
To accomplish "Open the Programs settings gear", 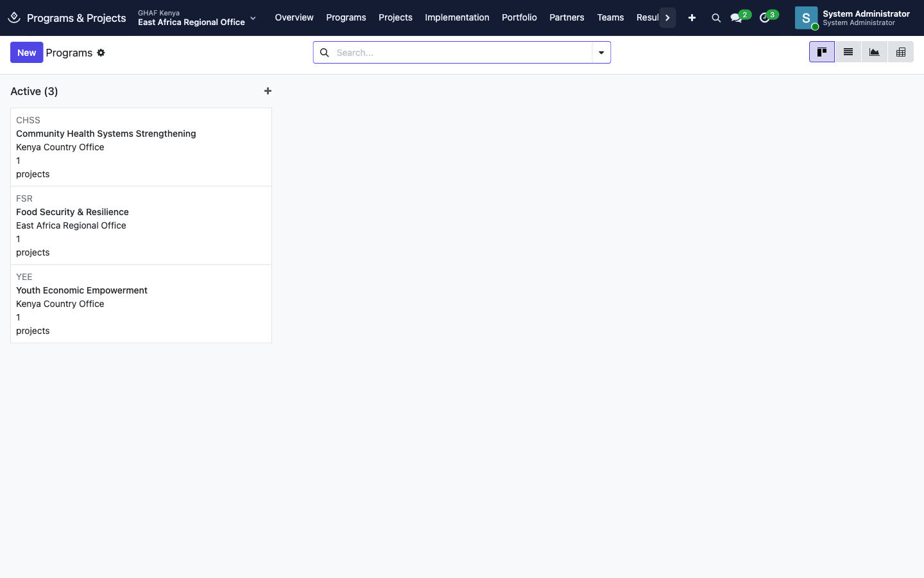I will (x=101, y=53).
